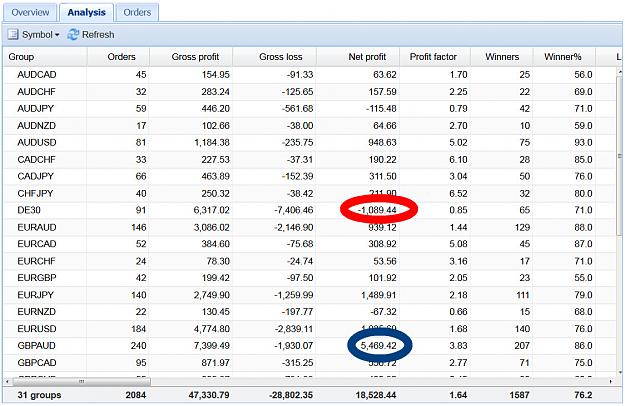
Task: Click GBPAUD gross profit 7,399.49
Action: (212, 345)
